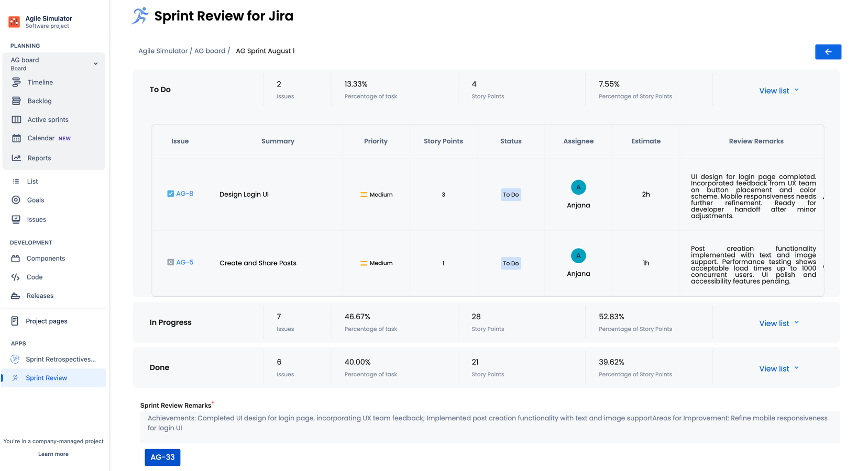Screen dimensions: 868x471
Task: Click the Story Points column header
Action: pos(443,141)
